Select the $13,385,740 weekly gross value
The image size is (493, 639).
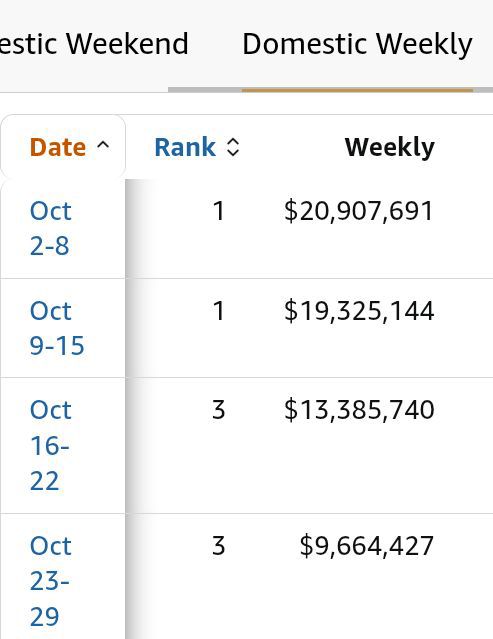click(x=359, y=410)
